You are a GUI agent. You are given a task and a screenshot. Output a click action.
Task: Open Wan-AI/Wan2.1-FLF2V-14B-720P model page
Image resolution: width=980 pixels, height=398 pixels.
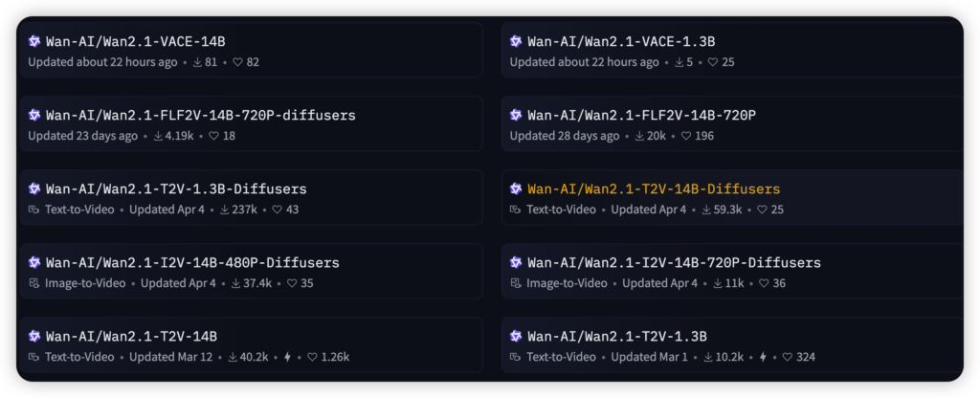(x=642, y=116)
